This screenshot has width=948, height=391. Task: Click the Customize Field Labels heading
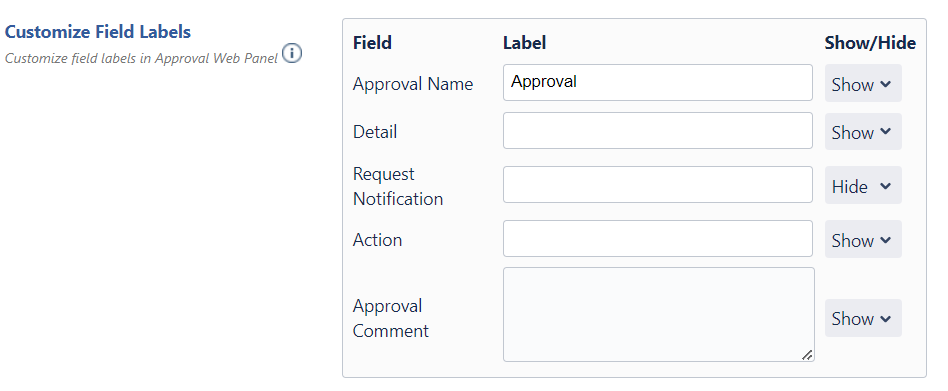tap(98, 32)
